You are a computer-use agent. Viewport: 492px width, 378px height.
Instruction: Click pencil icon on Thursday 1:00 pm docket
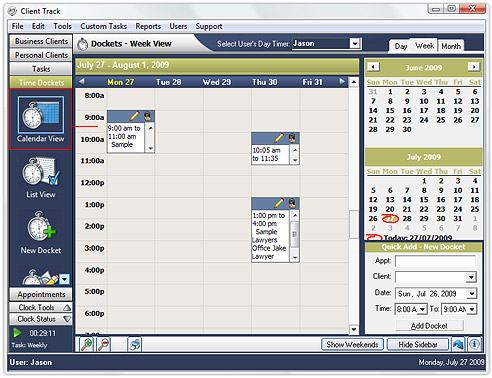point(279,203)
